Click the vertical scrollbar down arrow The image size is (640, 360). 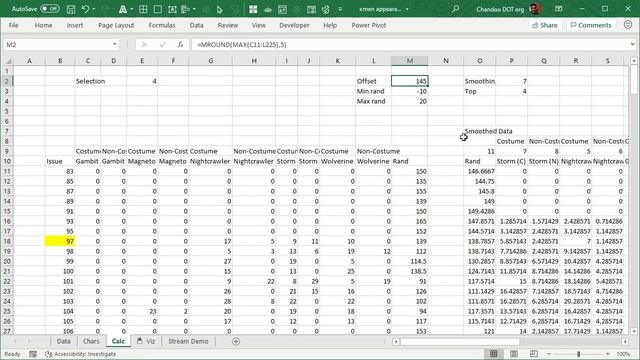[634, 331]
